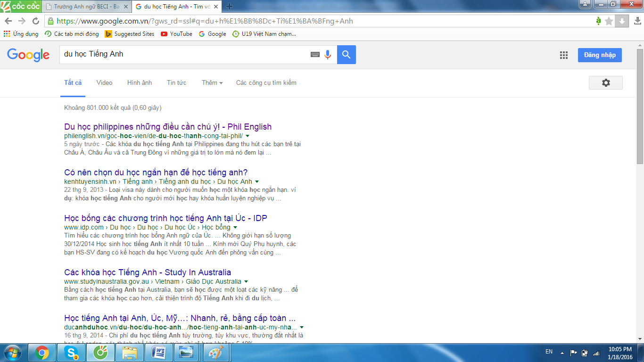
Task: Click the blue magnifier search button
Action: 347,55
